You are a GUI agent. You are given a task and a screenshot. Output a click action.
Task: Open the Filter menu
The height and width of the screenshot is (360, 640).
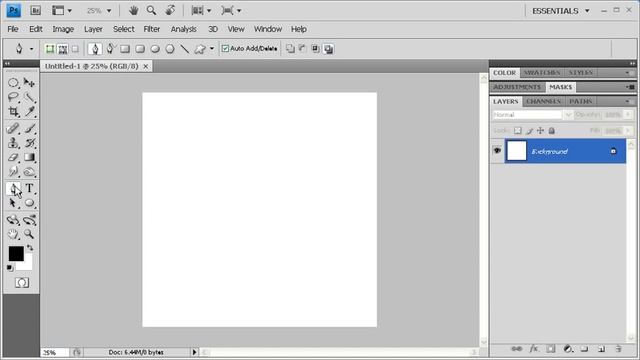point(151,29)
